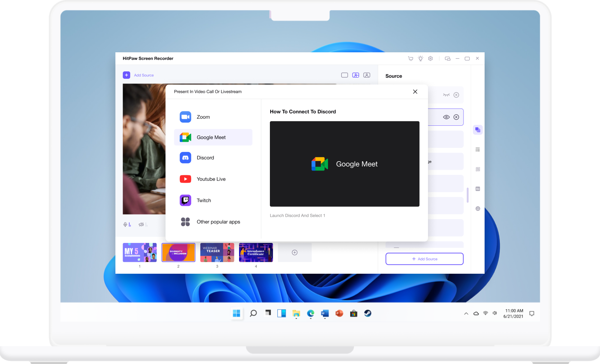Expand system tray hidden icons chevron

click(x=466, y=313)
